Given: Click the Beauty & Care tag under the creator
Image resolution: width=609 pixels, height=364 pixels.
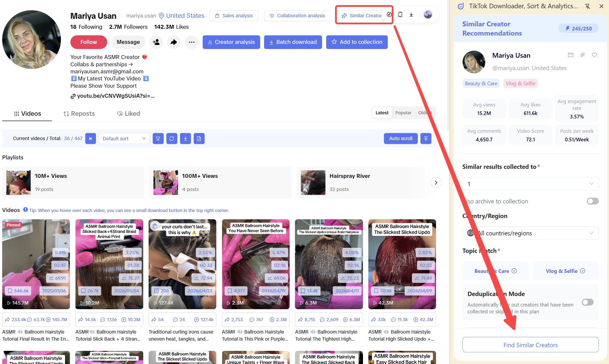Looking at the screenshot, I should coord(481,84).
